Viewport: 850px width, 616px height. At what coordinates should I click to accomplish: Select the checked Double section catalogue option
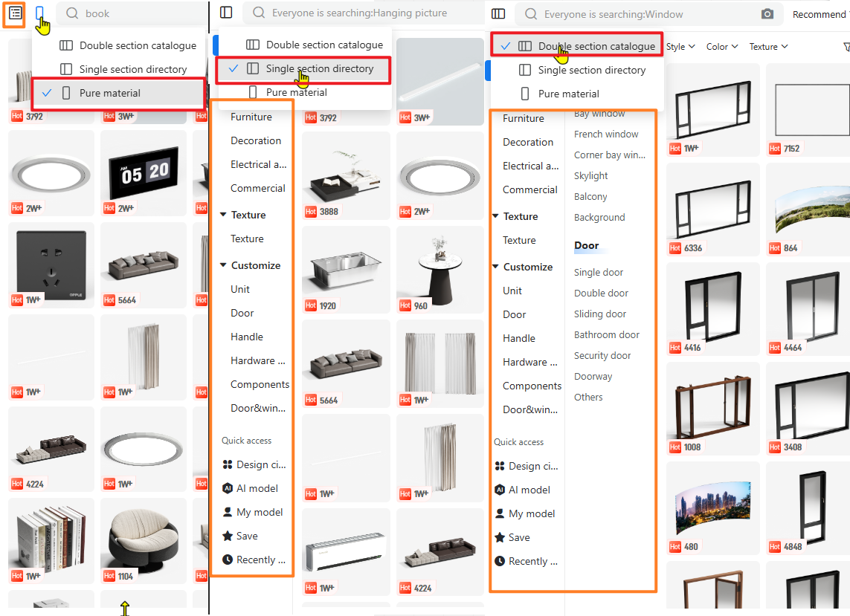click(596, 46)
